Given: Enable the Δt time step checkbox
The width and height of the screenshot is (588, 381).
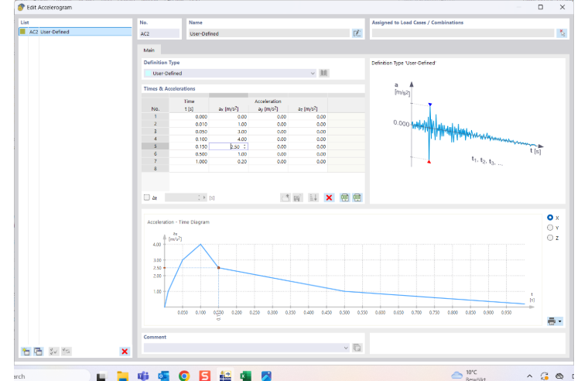Looking at the screenshot, I should pos(147,197).
